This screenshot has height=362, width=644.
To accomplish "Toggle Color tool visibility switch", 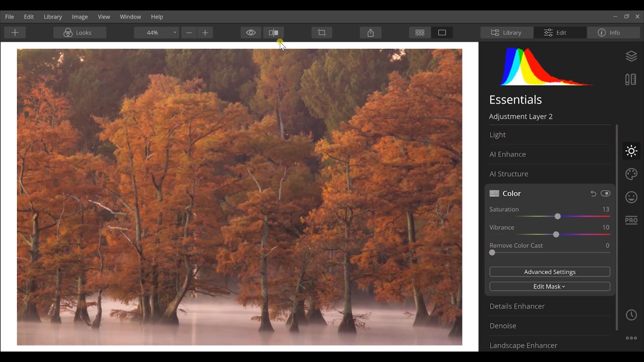I will tap(605, 194).
